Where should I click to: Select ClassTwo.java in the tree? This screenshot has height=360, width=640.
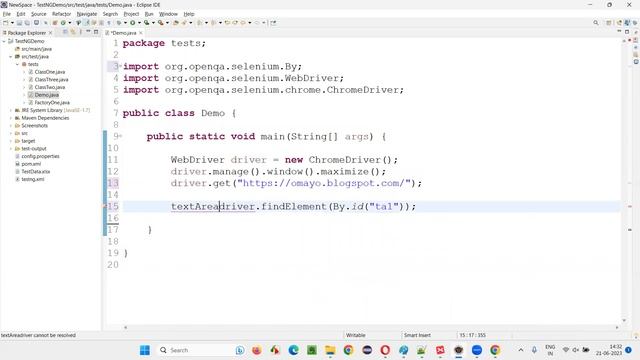click(50, 87)
